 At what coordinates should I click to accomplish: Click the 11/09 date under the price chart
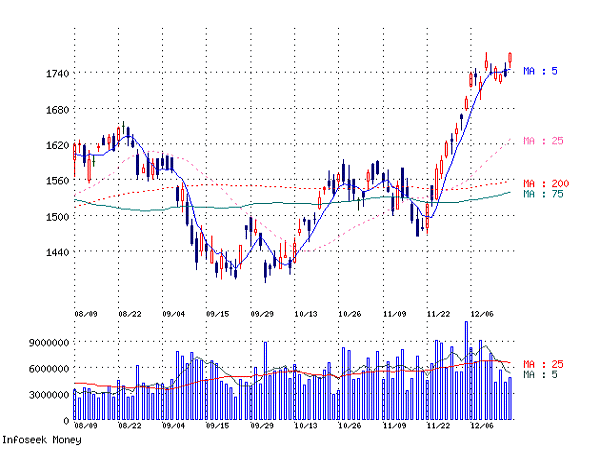pyautogui.click(x=395, y=314)
